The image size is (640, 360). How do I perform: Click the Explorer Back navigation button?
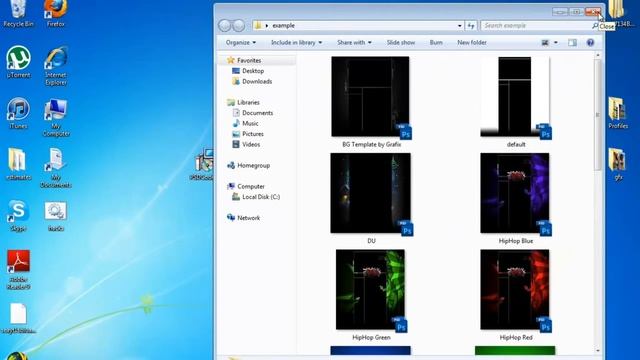[224, 25]
